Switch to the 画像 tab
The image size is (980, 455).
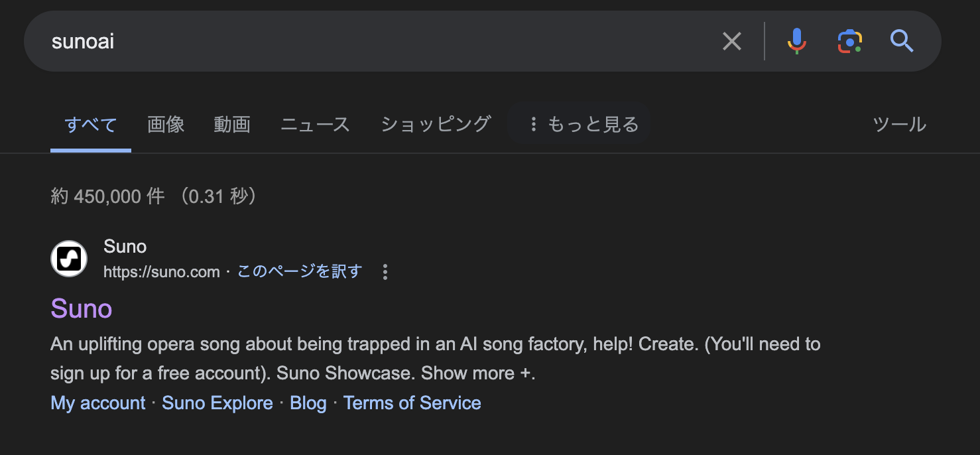(166, 124)
